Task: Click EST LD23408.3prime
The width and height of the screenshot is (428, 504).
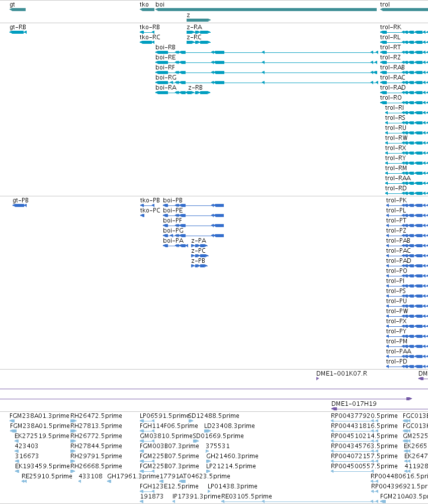Action: [x=229, y=426]
